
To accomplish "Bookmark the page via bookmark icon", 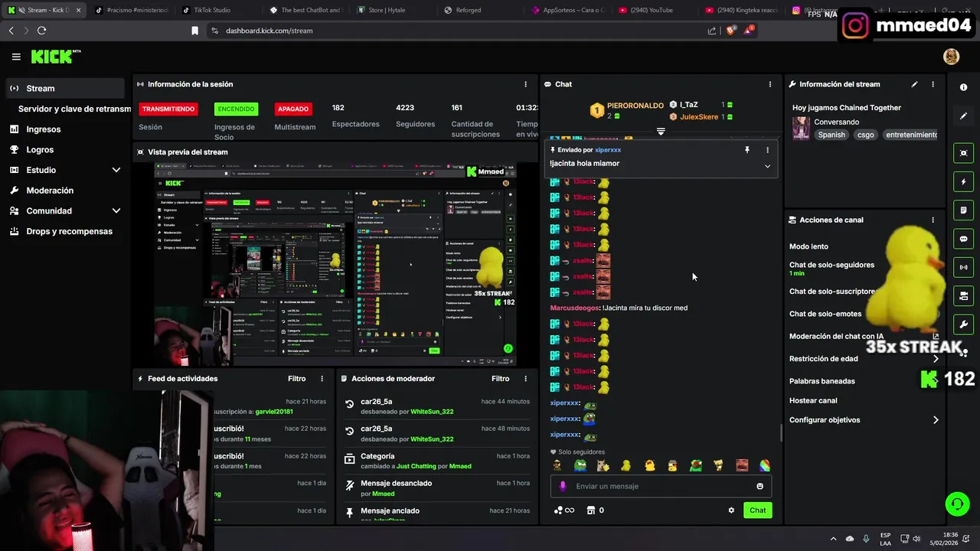I will [194, 31].
